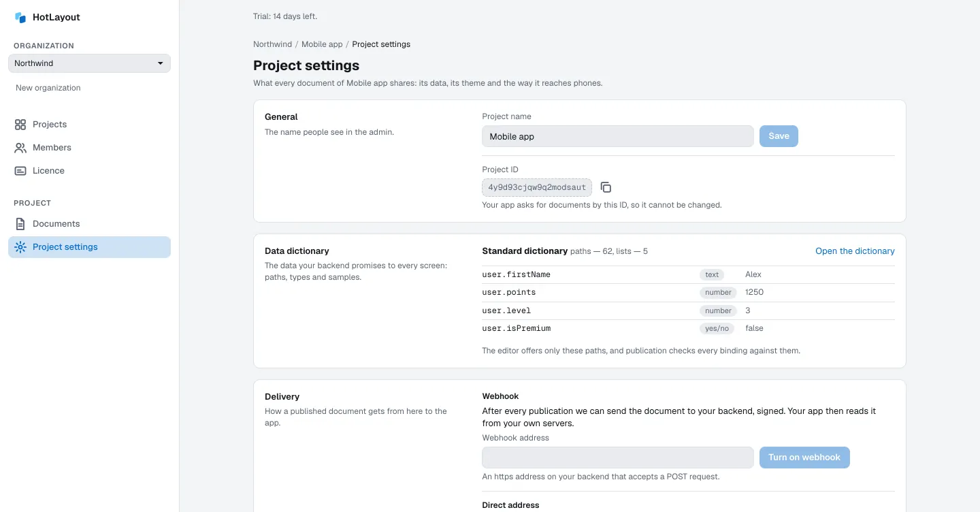Select the Project ID value 4y9d93cjqw9q2modsaut

click(x=537, y=187)
